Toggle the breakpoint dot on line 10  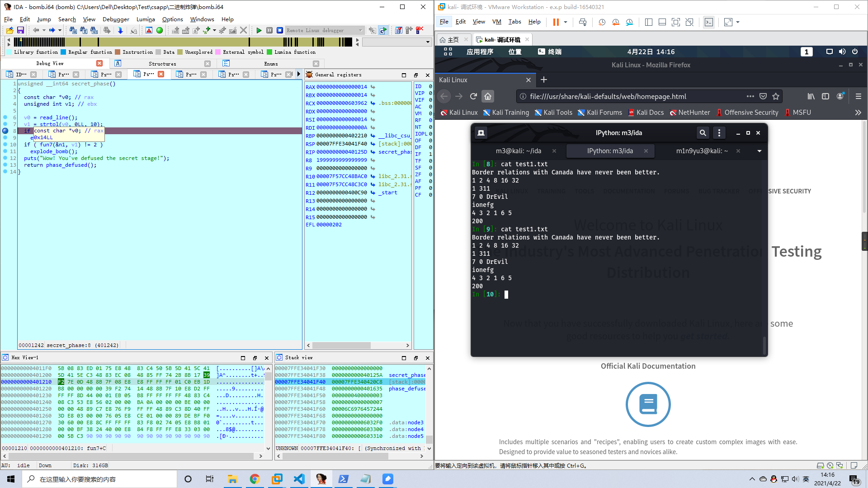tap(5, 145)
